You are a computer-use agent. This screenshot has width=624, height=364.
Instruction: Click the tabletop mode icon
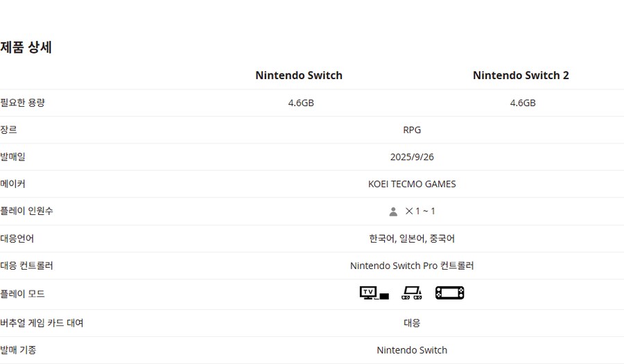coord(412,293)
